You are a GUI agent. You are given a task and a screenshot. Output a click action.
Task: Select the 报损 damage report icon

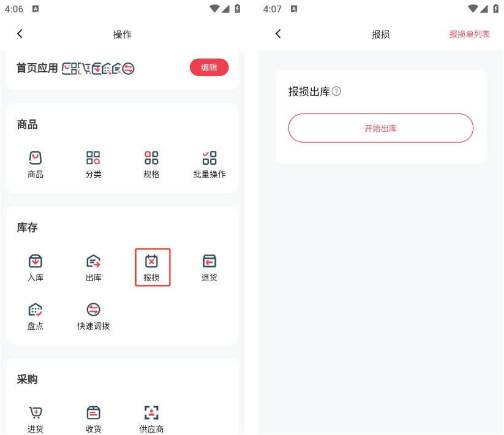[152, 262]
